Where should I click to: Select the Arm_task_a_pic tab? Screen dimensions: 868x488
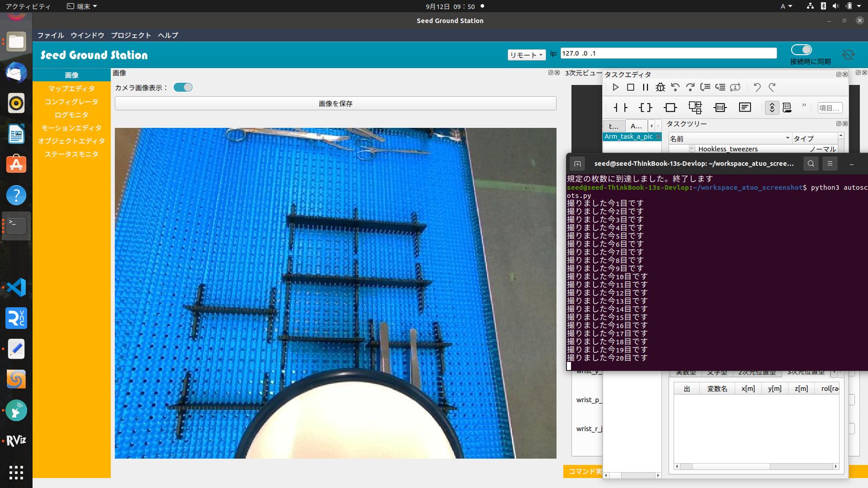pyautogui.click(x=628, y=136)
